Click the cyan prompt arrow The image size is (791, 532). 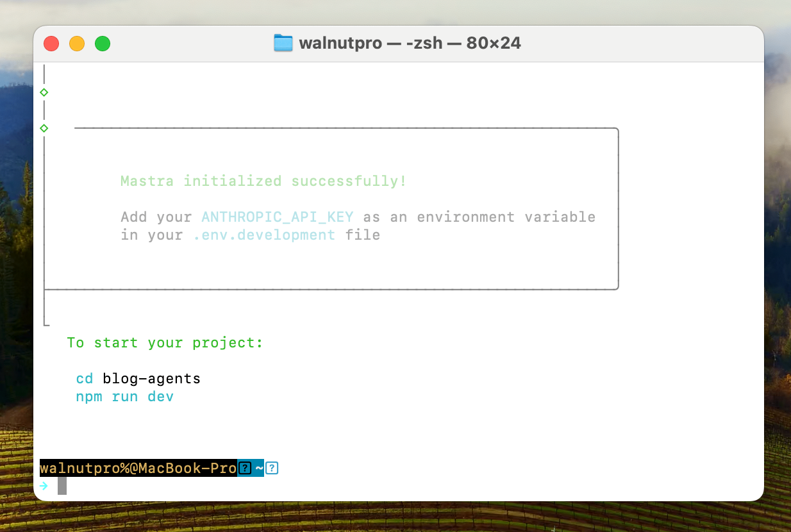(44, 486)
